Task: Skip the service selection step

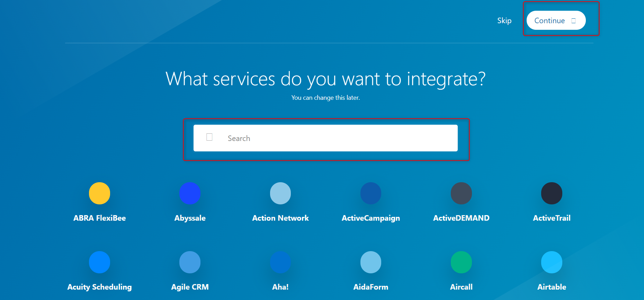Action: pyautogui.click(x=504, y=21)
